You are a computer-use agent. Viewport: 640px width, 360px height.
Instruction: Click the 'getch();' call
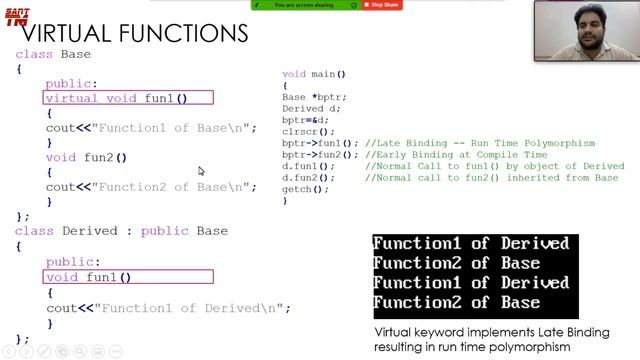tap(305, 189)
